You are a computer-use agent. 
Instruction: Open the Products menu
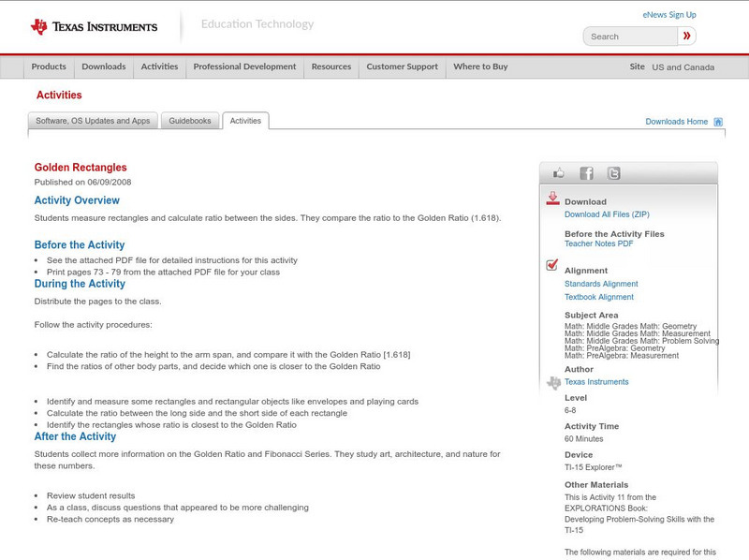(49, 67)
